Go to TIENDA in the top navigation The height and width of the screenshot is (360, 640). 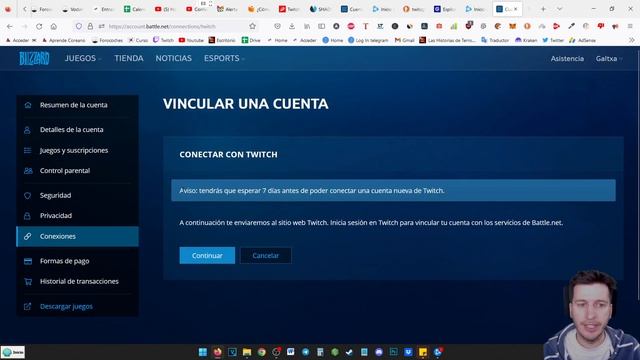coord(129,58)
